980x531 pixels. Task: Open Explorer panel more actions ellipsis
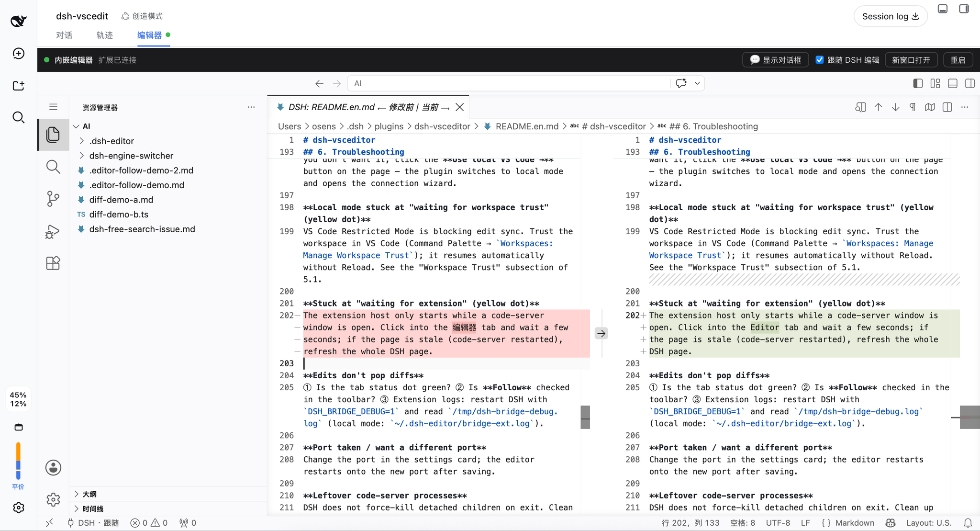tap(251, 107)
